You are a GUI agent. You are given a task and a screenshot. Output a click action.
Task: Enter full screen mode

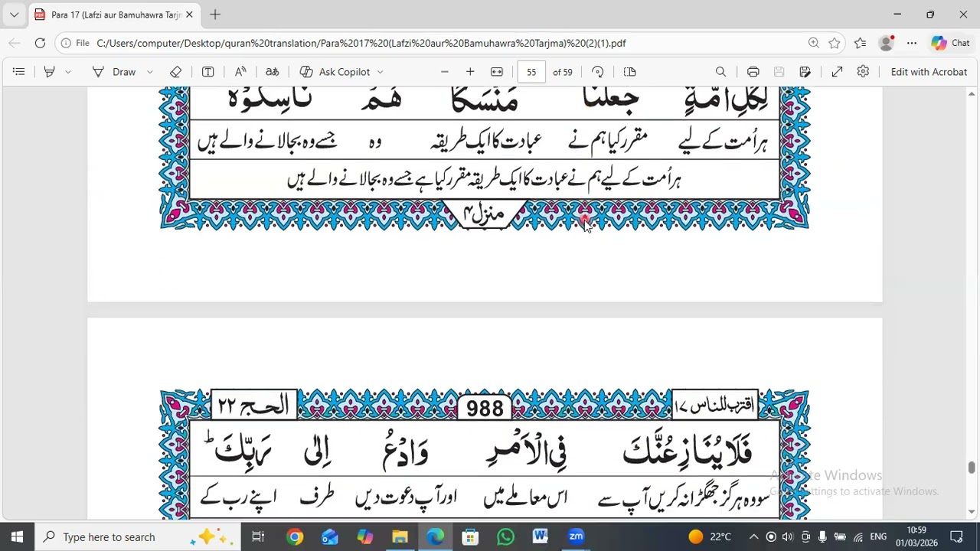tap(837, 72)
